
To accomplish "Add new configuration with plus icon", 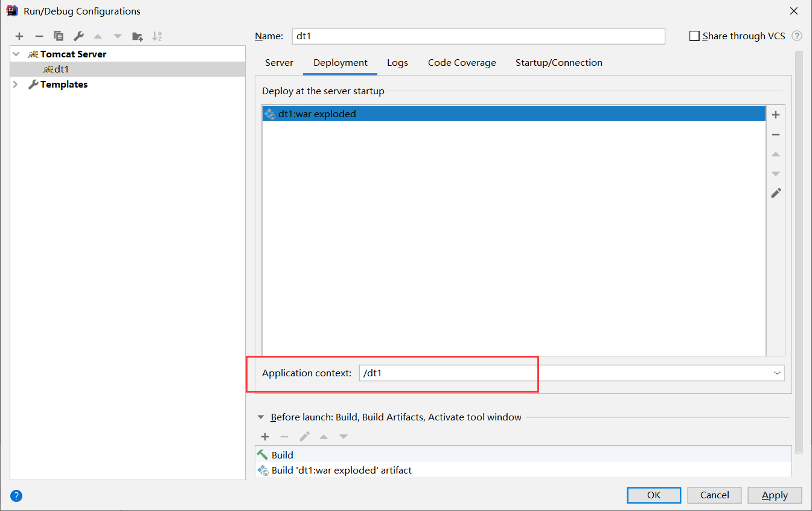I will click(x=19, y=36).
